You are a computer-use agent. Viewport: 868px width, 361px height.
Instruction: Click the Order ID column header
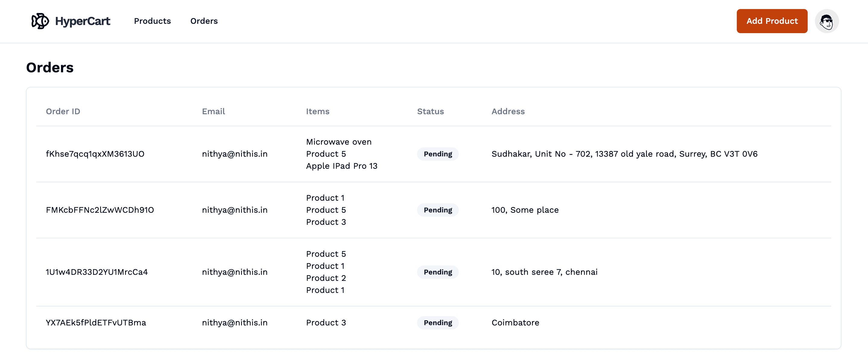(63, 111)
